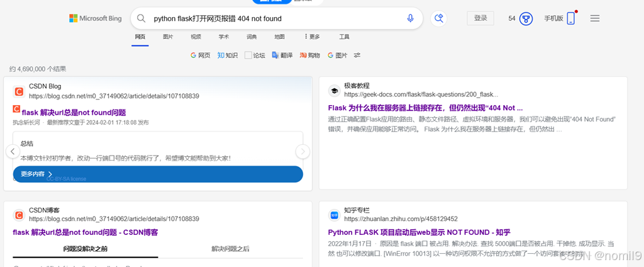Click author name 执念斩长河
644x267 pixels.
pyautogui.click(x=26, y=122)
